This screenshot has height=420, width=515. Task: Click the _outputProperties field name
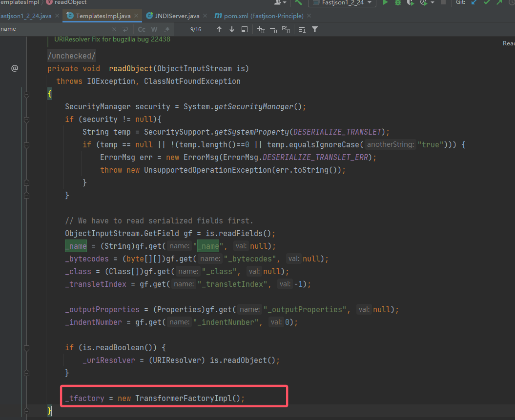(x=102, y=309)
